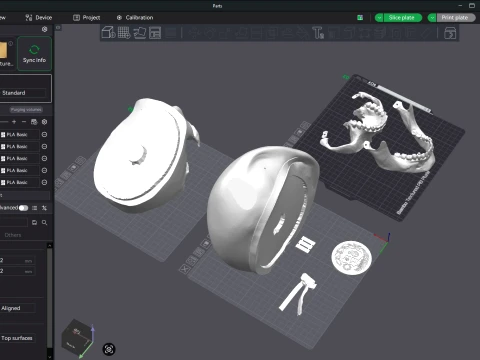This screenshot has height=360, width=480.
Task: Edit the second PLA Basic filament
Action: click(x=44, y=147)
